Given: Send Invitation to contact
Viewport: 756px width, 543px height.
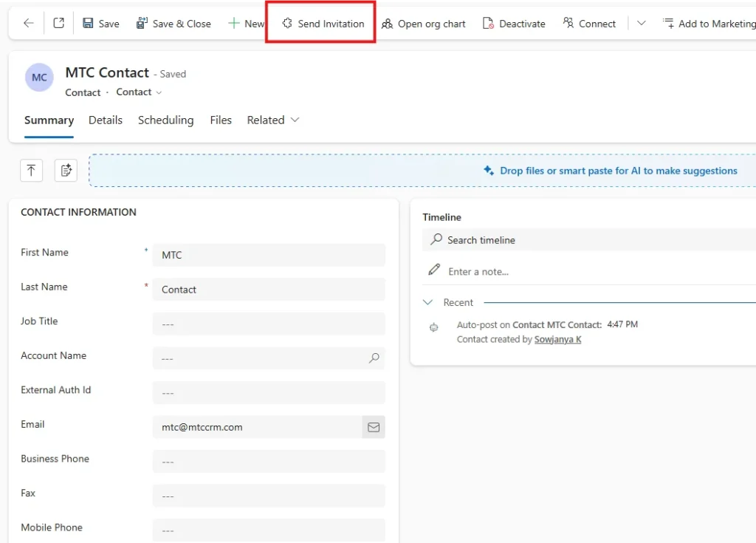Looking at the screenshot, I should (x=323, y=24).
